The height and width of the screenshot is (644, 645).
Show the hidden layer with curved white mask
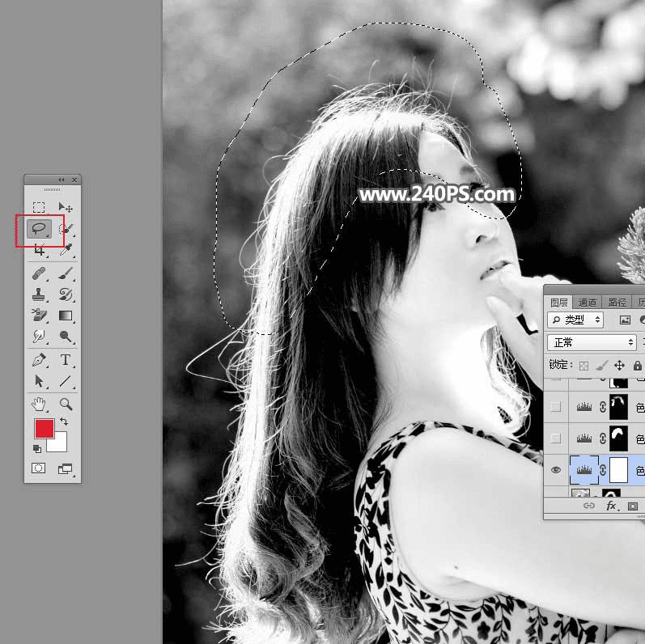click(556, 438)
